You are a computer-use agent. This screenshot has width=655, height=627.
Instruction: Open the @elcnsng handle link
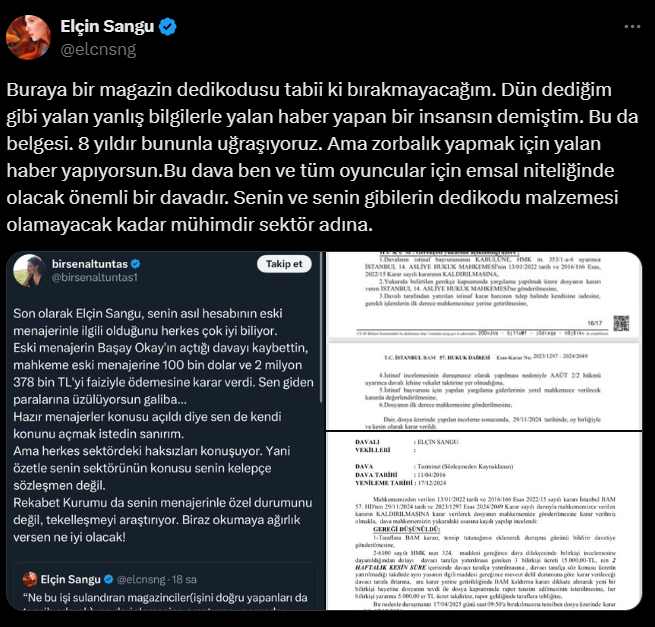(98, 50)
